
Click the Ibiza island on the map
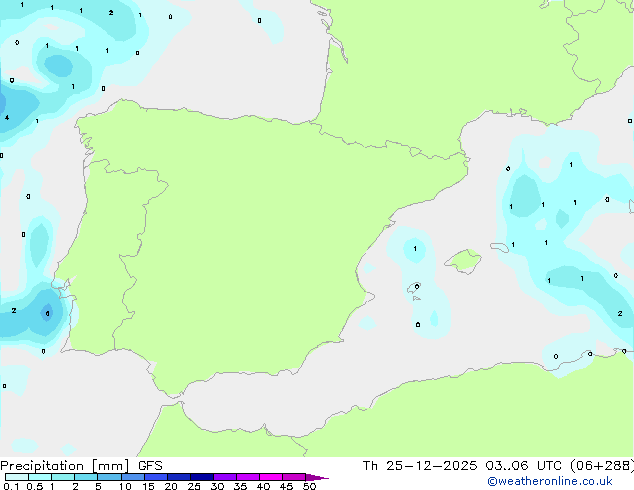coord(414,288)
